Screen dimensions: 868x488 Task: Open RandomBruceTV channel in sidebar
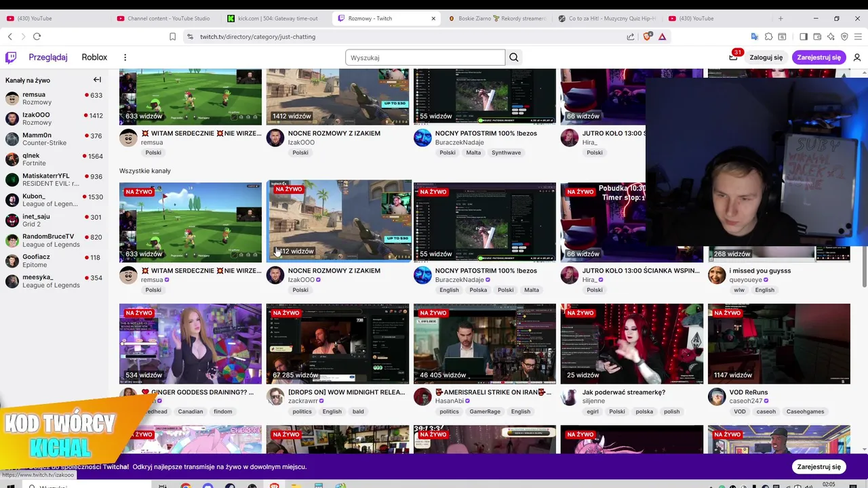click(54, 241)
